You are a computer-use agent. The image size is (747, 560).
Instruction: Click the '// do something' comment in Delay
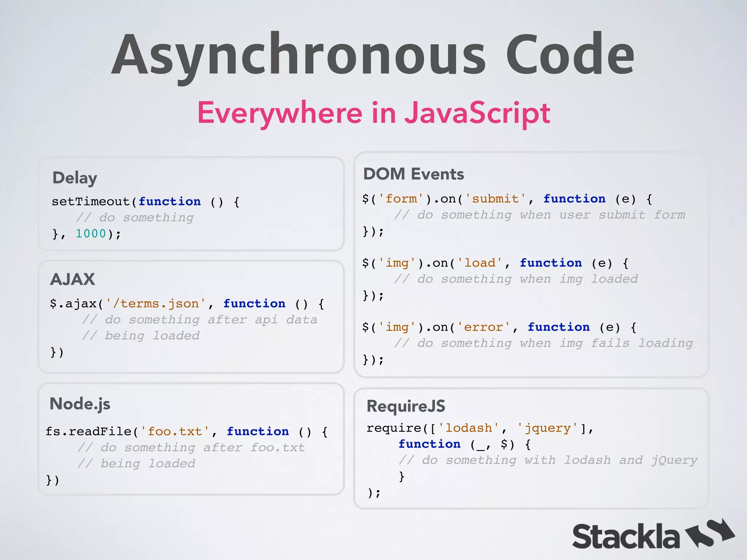[135, 218]
